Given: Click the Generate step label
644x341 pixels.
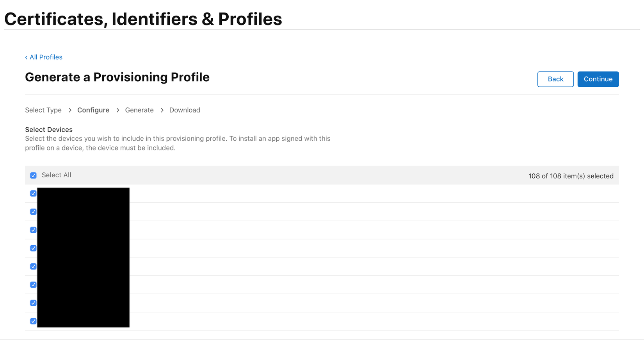Looking at the screenshot, I should click(139, 110).
